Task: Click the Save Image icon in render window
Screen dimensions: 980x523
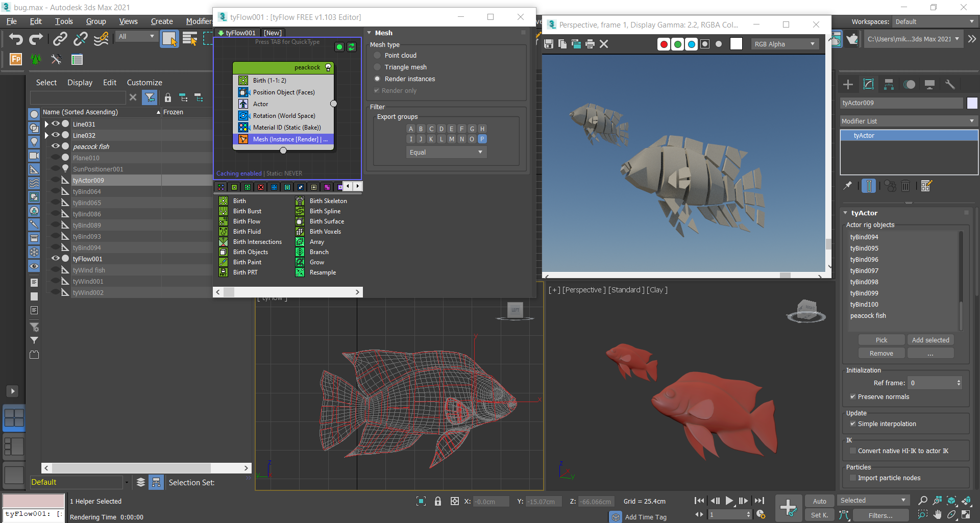Action: point(549,44)
